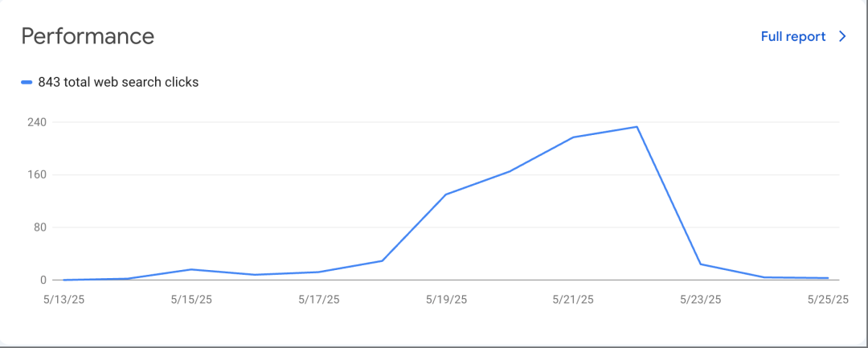Screen dimensions: 868x348
Task: Click the 160 y-axis value label
Action: click(x=38, y=174)
